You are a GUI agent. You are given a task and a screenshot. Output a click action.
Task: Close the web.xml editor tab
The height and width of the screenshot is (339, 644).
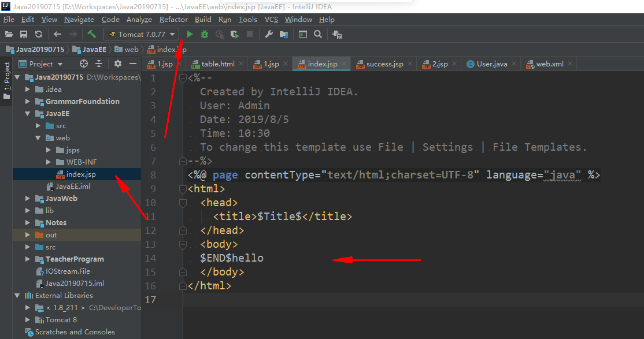[x=570, y=64]
